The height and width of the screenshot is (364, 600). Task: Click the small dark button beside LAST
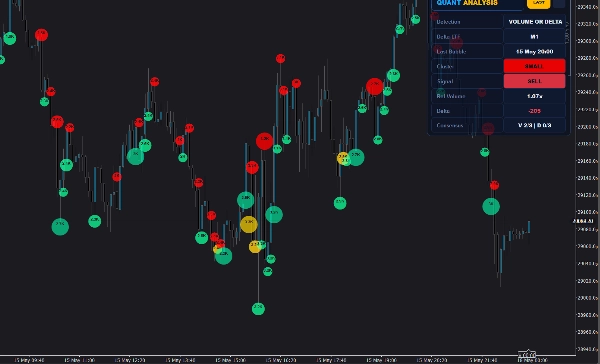559,3
